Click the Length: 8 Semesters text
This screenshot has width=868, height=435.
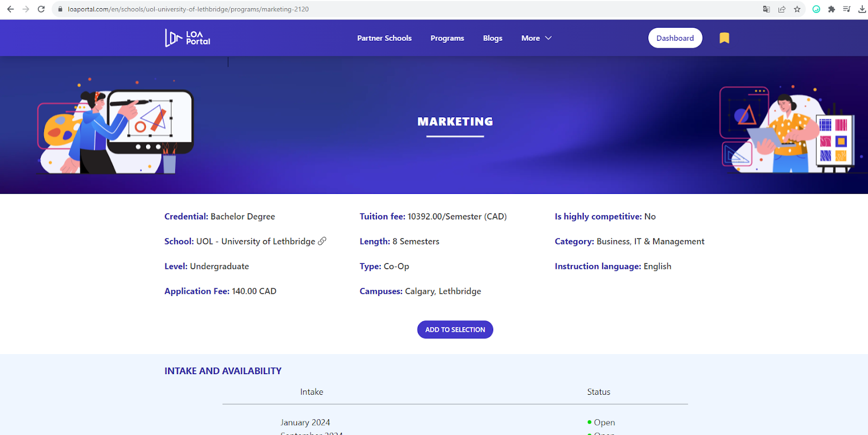pos(399,241)
